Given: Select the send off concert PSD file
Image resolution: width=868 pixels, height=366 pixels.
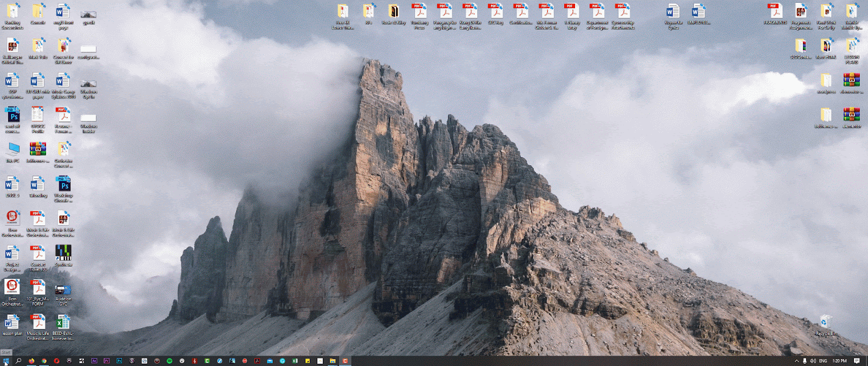Looking at the screenshot, I should point(12,120).
